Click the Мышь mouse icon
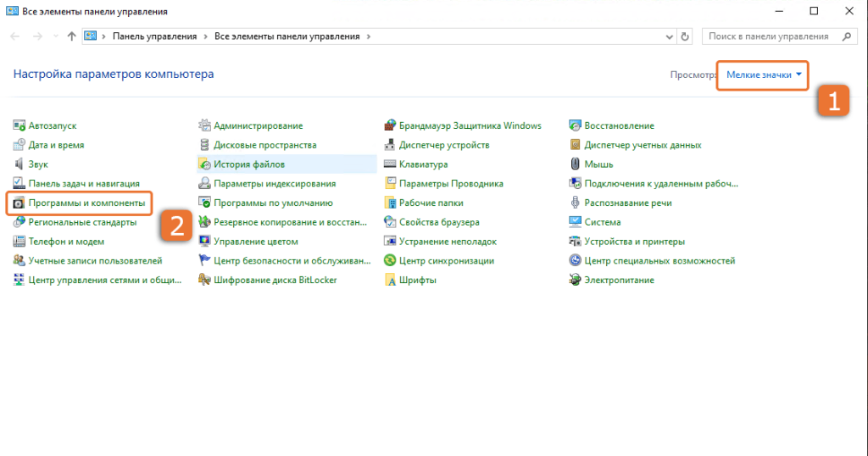868x456 pixels. click(x=576, y=164)
